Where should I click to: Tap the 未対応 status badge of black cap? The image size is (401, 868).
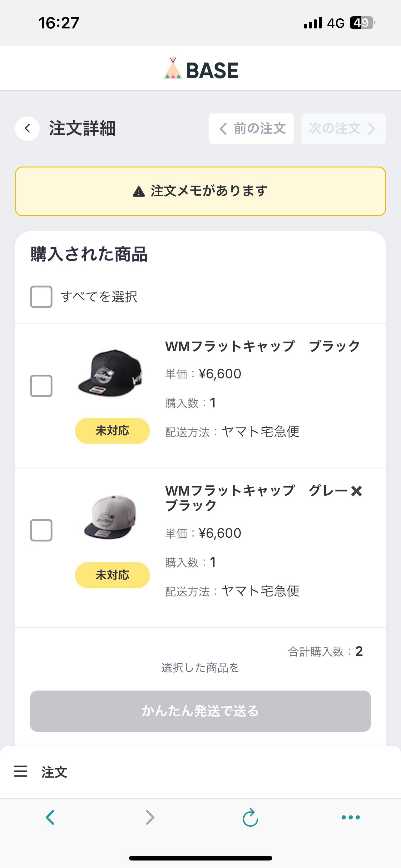[x=112, y=431]
